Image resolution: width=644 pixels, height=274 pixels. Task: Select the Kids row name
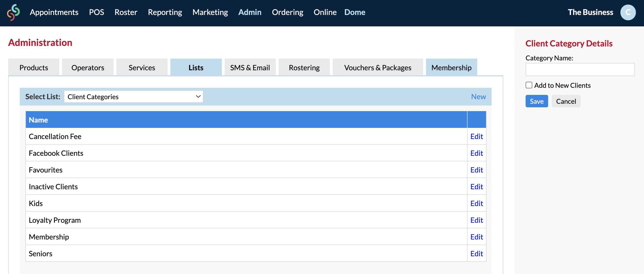point(36,203)
